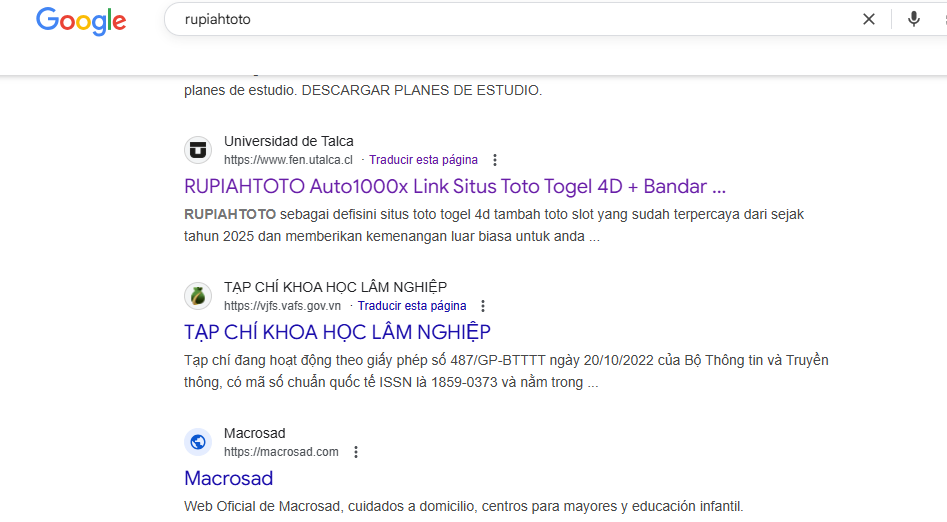
Task: Open the three-dot menu for the fen.utalca.cl result
Action: click(494, 160)
